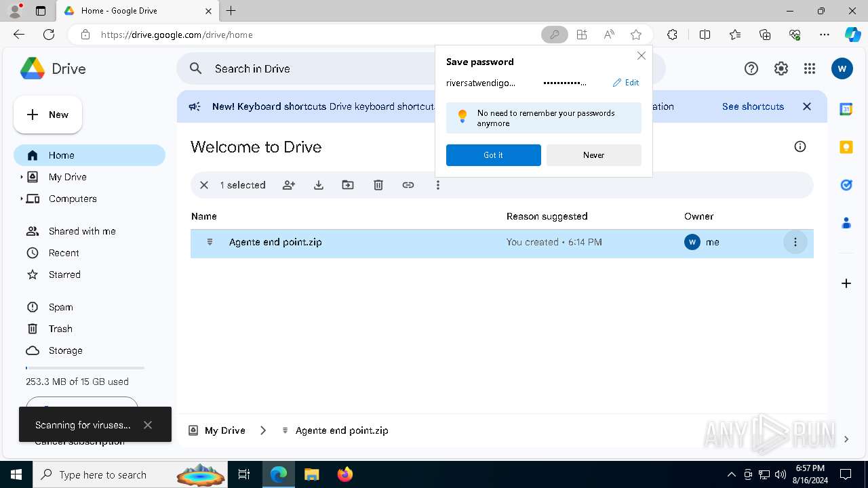Click the New button
Viewport: 868px width, 488px height.
(x=48, y=115)
